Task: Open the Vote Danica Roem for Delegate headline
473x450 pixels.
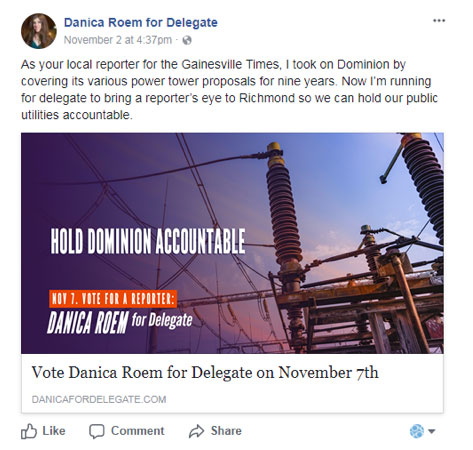Action: pos(205,373)
